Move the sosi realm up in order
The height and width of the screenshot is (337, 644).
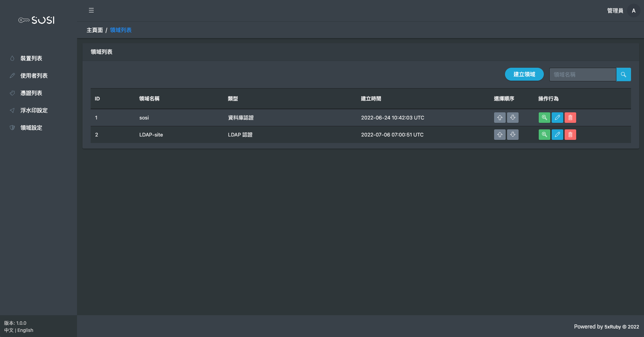(x=500, y=117)
